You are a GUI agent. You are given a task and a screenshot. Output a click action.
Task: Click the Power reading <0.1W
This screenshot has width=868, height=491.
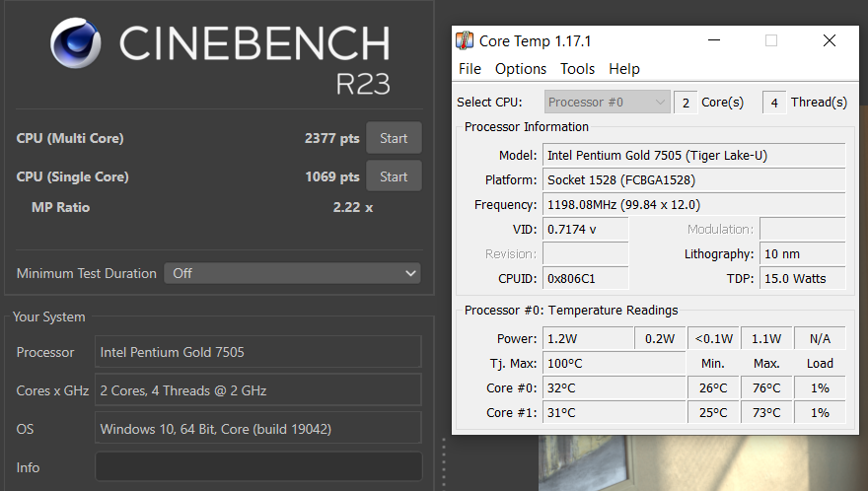click(x=713, y=338)
